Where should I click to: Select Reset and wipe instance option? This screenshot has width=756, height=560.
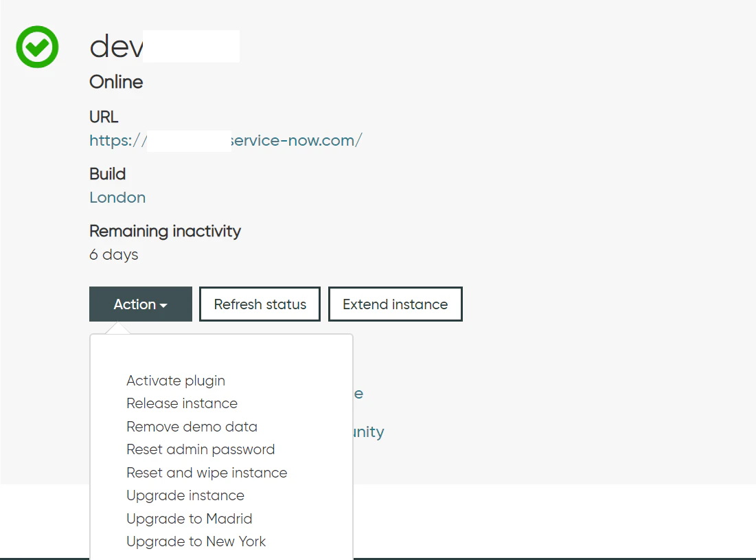[x=207, y=473]
